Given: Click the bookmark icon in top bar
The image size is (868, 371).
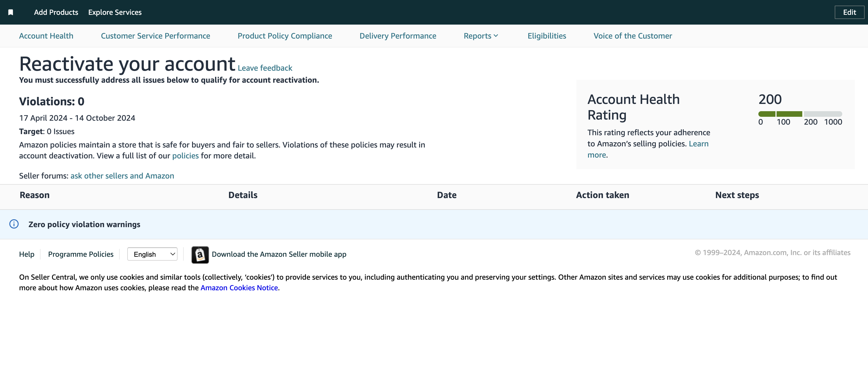Looking at the screenshot, I should click(x=11, y=12).
